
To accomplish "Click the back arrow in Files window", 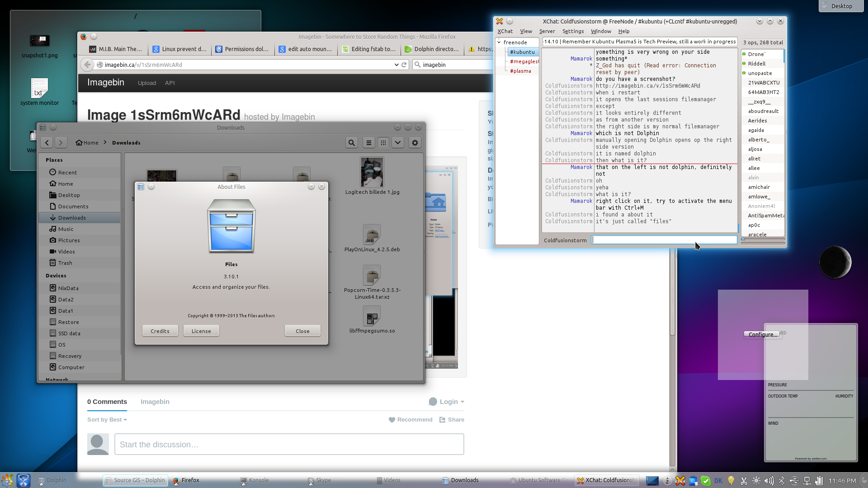I will point(47,143).
